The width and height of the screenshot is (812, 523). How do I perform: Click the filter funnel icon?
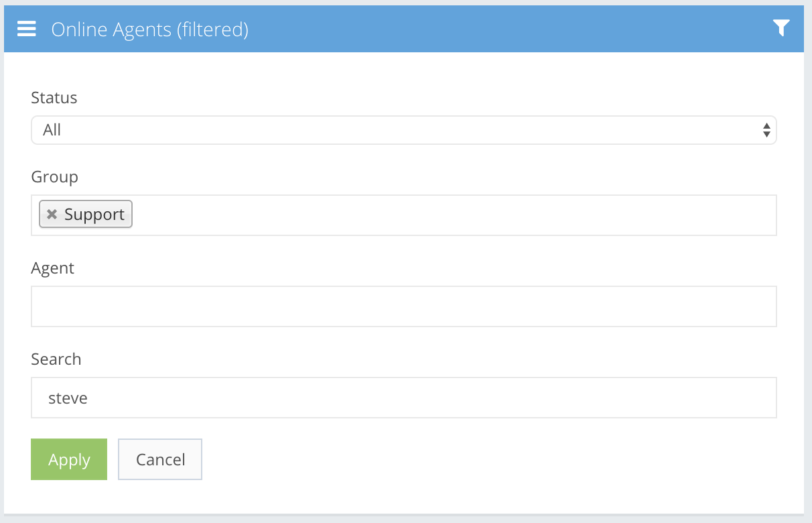click(x=781, y=28)
